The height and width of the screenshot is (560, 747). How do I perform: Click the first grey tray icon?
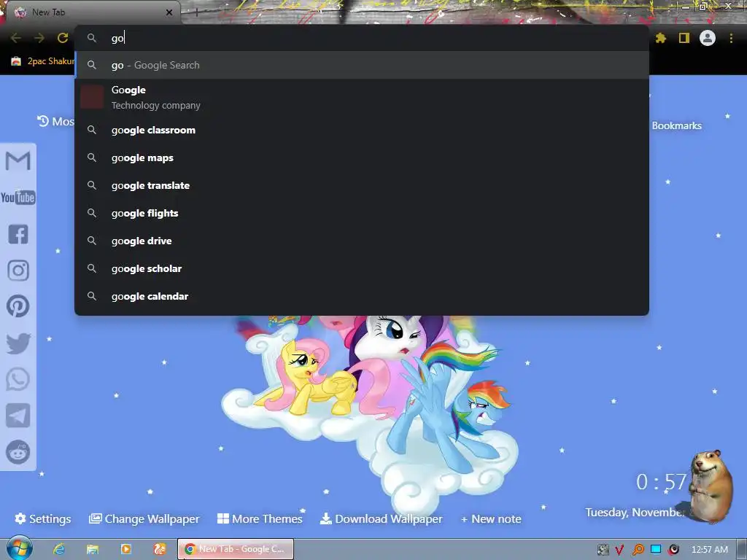603,550
